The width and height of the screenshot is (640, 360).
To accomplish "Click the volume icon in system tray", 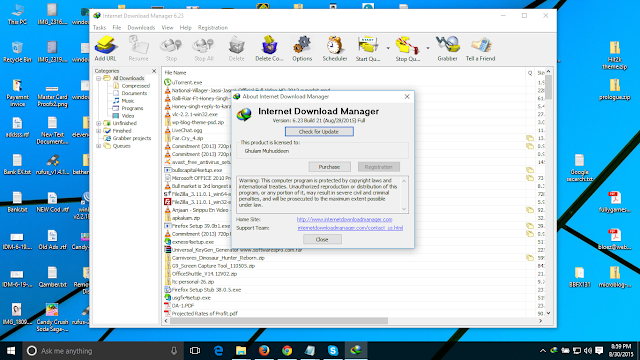I will coord(588,351).
